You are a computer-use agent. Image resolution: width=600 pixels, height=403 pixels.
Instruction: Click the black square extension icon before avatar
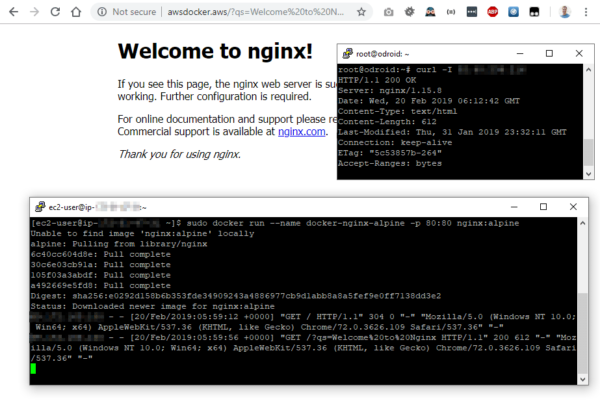[534, 12]
